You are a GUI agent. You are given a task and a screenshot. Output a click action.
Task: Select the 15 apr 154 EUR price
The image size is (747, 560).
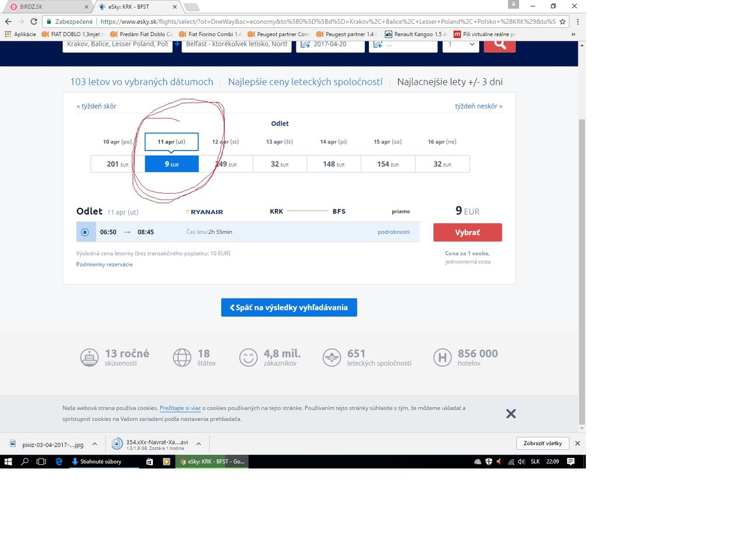coord(388,164)
